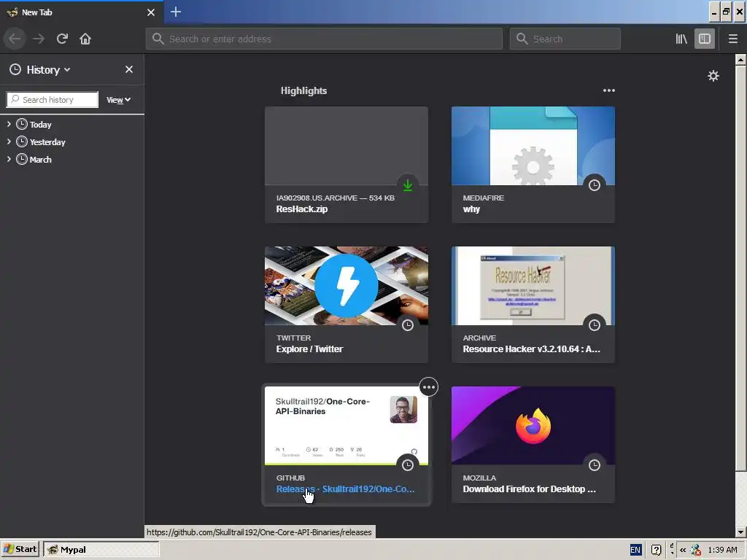This screenshot has width=747, height=560.
Task: Click the clock badge on GitHub card
Action: coord(408,465)
